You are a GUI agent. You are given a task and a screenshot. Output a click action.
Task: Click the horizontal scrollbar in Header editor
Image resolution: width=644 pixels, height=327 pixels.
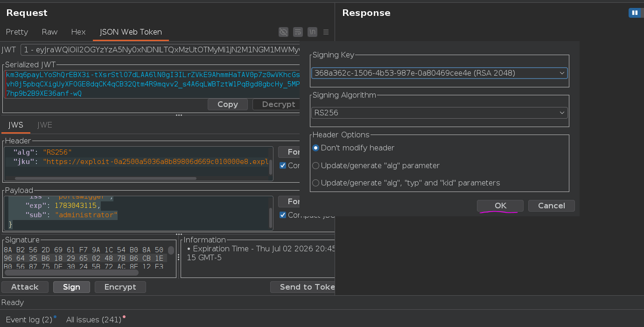(x=105, y=178)
